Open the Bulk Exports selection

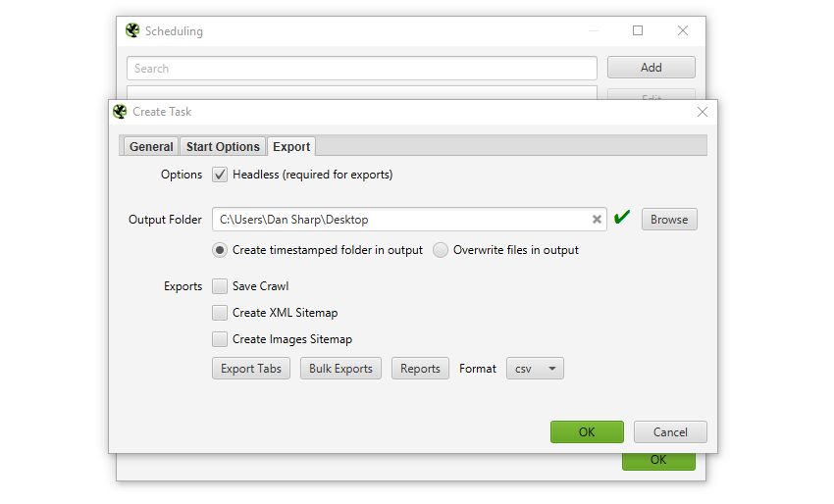click(340, 369)
